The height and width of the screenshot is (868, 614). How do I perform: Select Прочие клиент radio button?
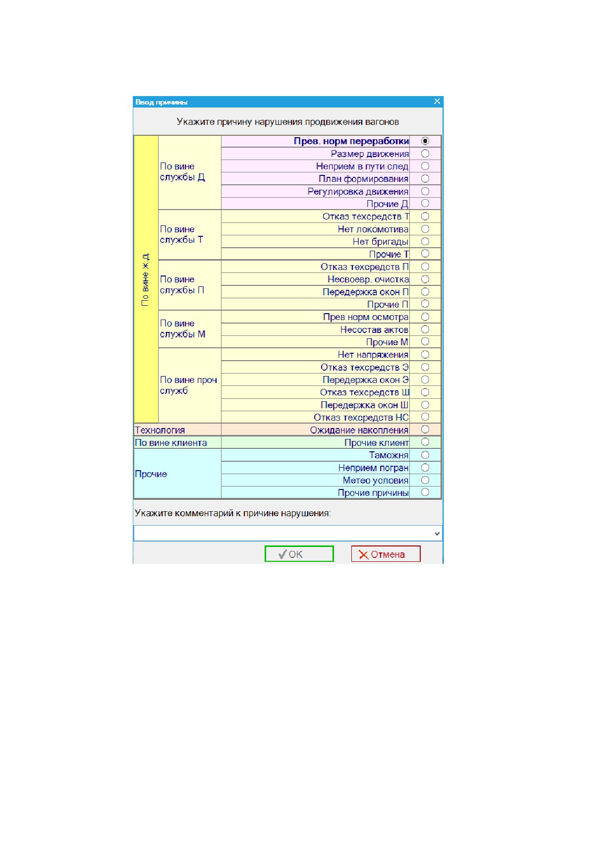point(425,442)
